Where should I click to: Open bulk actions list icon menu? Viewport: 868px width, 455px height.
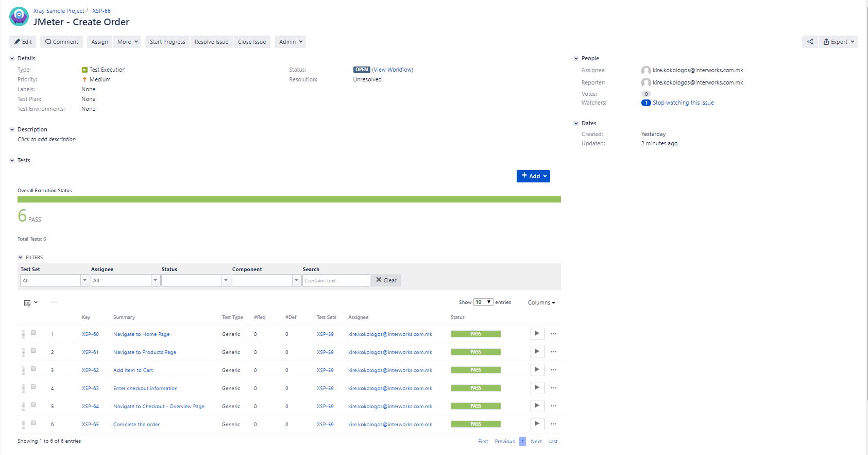coord(30,302)
